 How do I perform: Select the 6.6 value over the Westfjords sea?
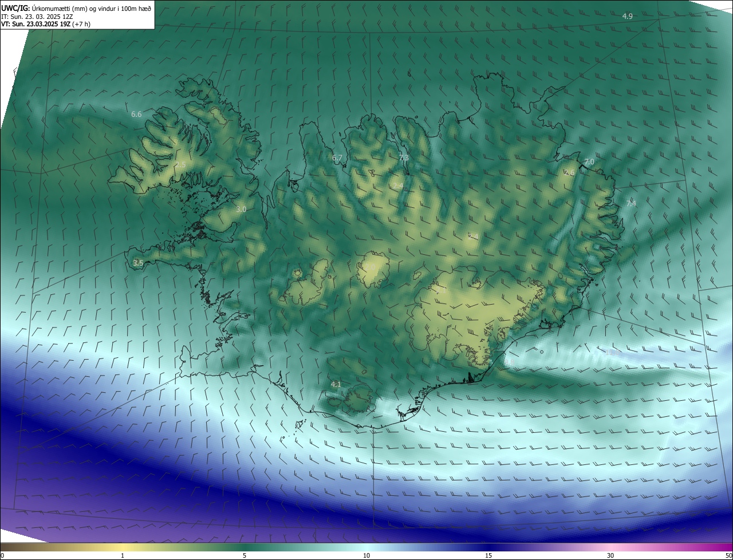tap(136, 115)
